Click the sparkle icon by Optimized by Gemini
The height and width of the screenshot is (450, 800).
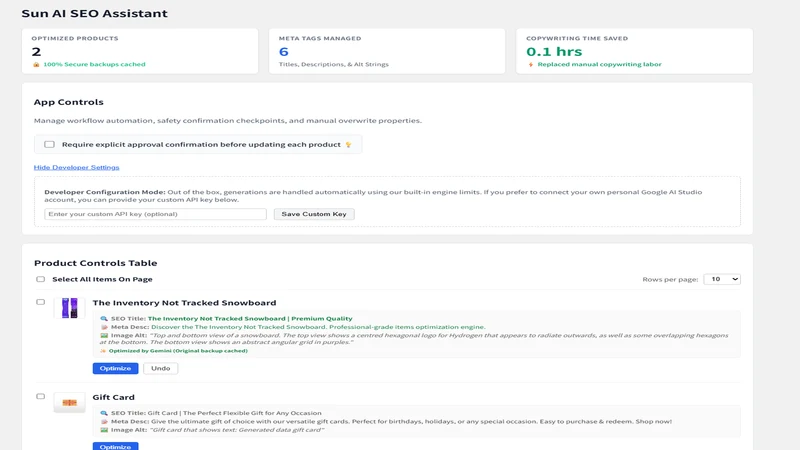[x=103, y=351]
